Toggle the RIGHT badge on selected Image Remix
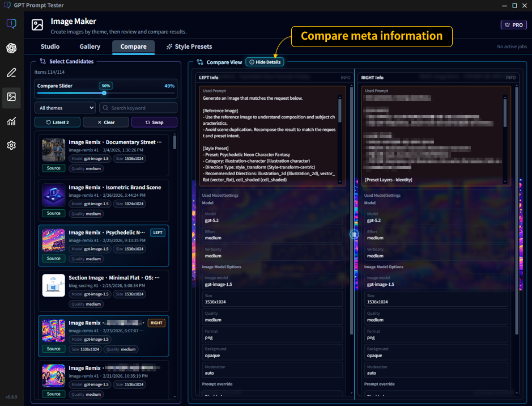The height and width of the screenshot is (406, 532). (158, 322)
